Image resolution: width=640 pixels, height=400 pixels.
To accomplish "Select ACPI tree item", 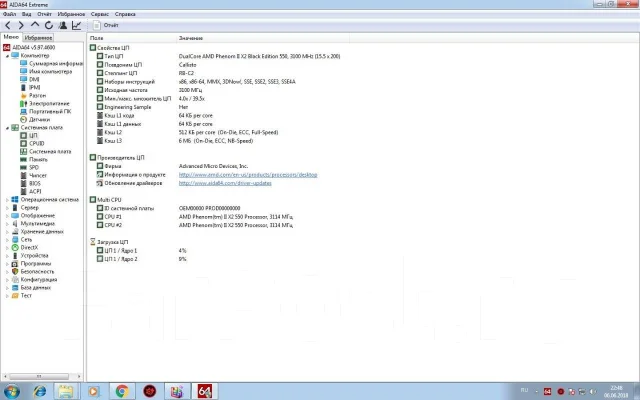I will [x=35, y=191].
